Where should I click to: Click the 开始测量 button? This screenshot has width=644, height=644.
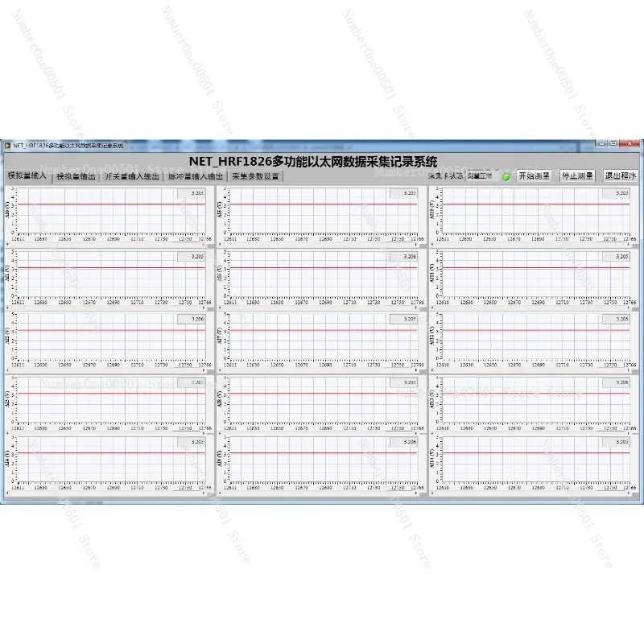pos(534,175)
